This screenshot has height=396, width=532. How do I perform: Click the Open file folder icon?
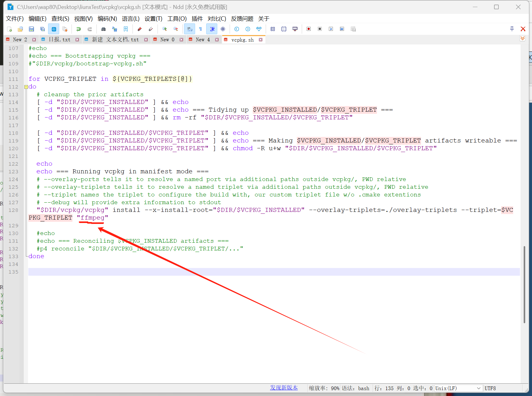[x=20, y=29]
